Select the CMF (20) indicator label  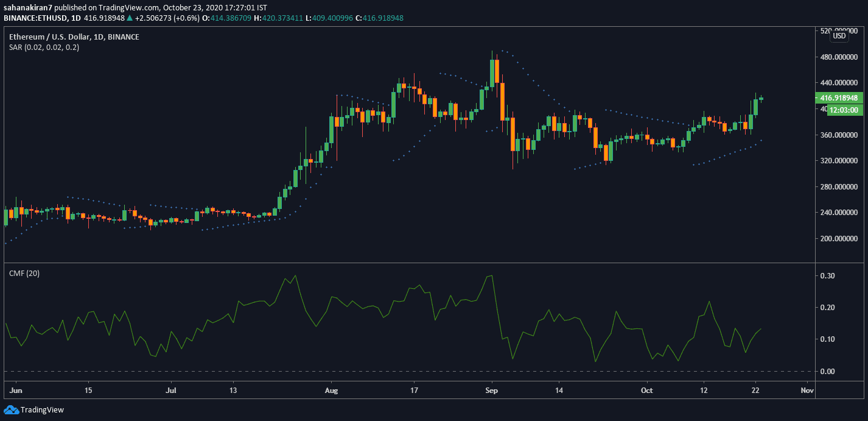(24, 274)
